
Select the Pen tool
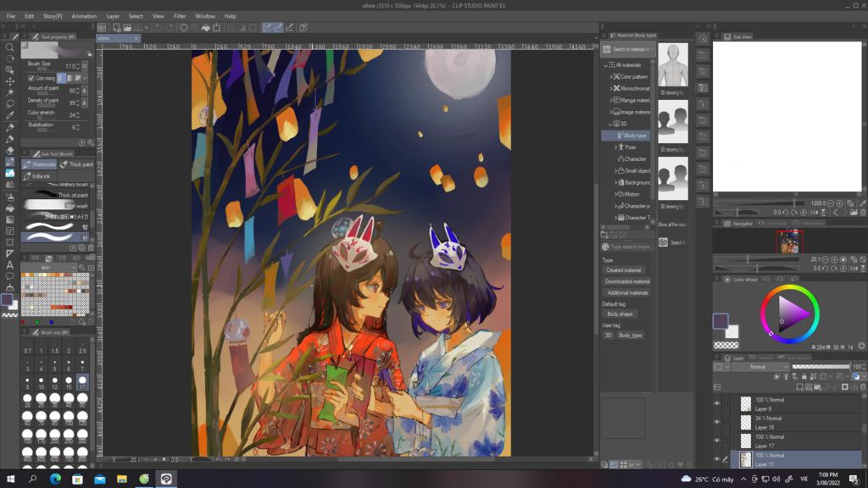coord(9,127)
